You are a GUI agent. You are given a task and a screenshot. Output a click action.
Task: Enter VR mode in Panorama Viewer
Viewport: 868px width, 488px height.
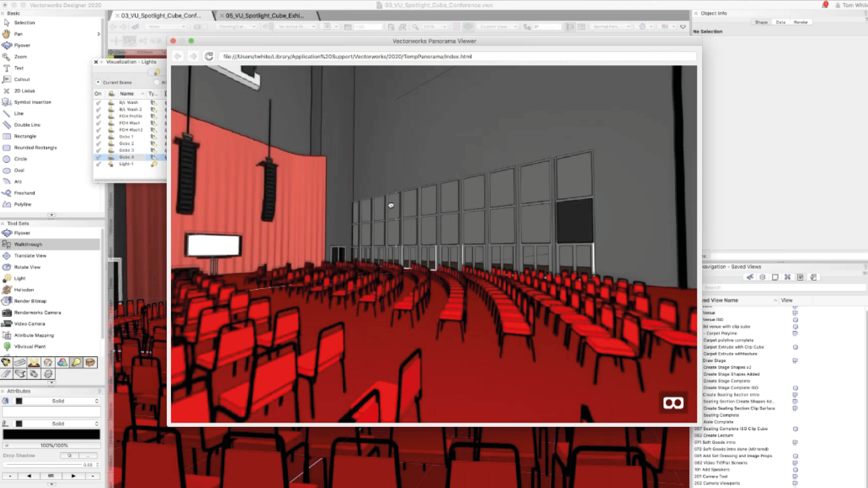[x=673, y=403]
